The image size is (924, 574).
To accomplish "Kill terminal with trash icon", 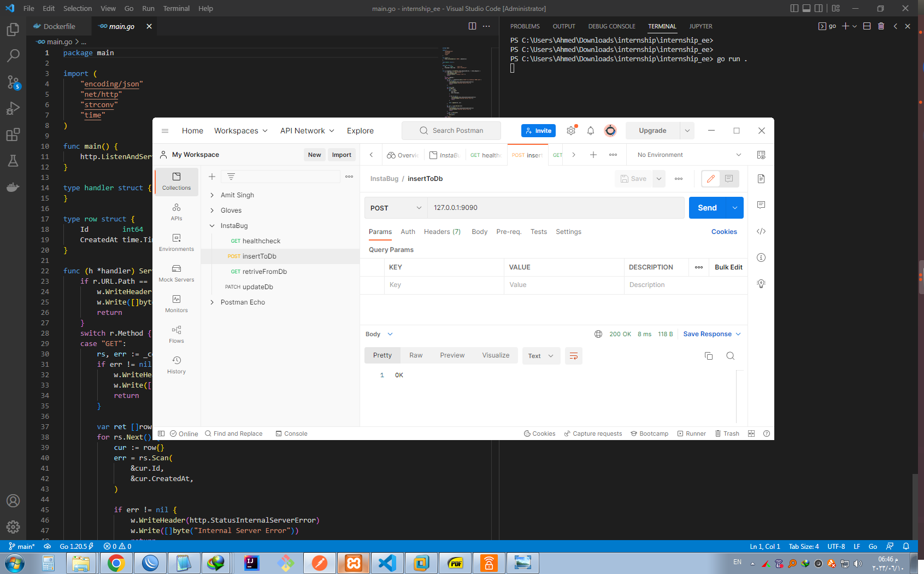I will point(881,26).
